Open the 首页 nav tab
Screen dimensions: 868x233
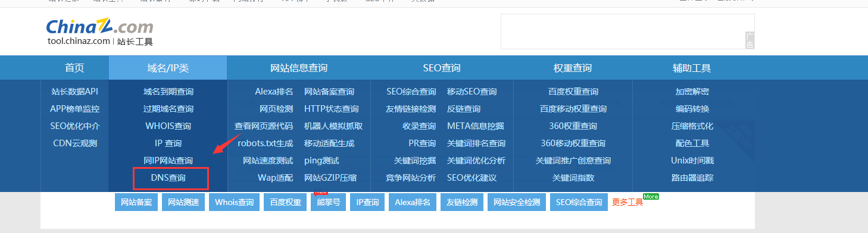[x=74, y=68]
